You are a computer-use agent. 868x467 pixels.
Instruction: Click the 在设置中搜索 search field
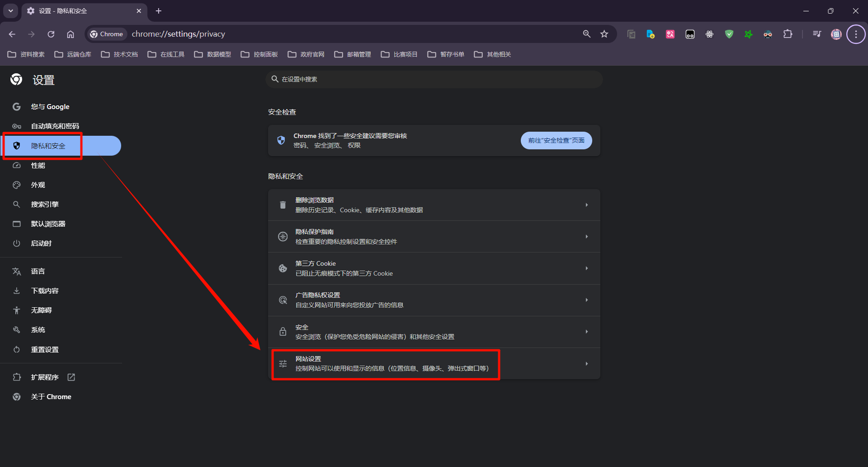point(434,79)
